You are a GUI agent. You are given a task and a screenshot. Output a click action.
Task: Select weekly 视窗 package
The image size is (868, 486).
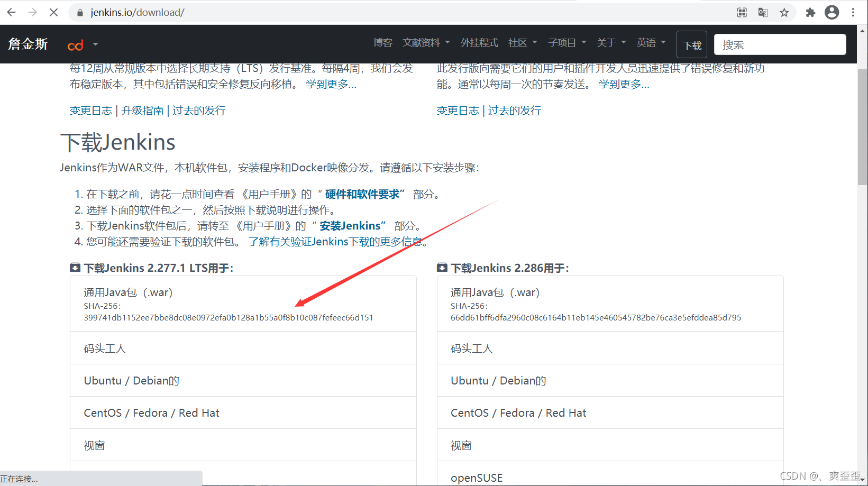[x=610, y=445]
